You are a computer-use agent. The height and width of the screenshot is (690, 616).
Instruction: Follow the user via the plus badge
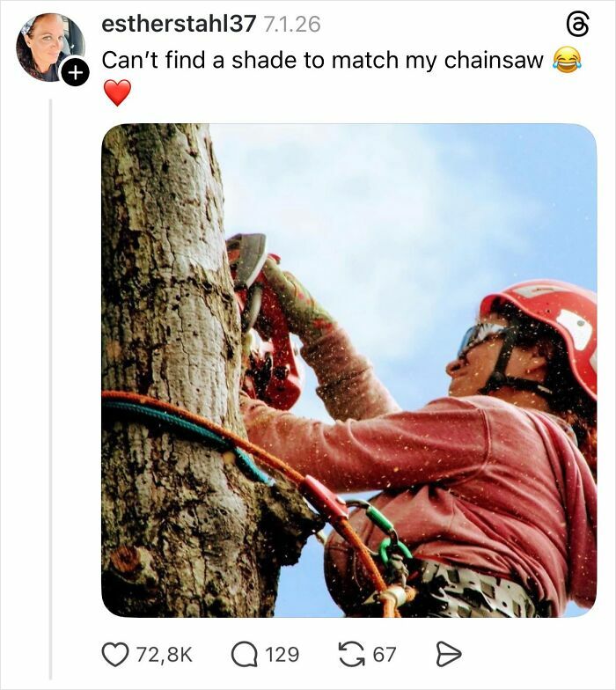(76, 73)
